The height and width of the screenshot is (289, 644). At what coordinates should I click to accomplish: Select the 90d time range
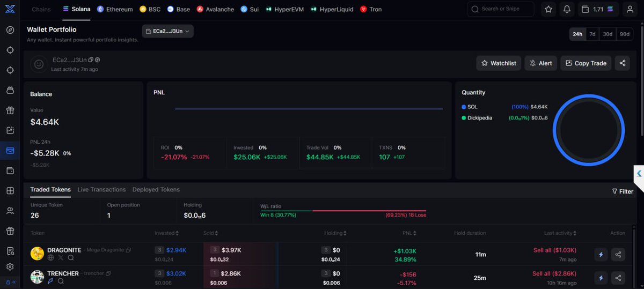(x=625, y=34)
